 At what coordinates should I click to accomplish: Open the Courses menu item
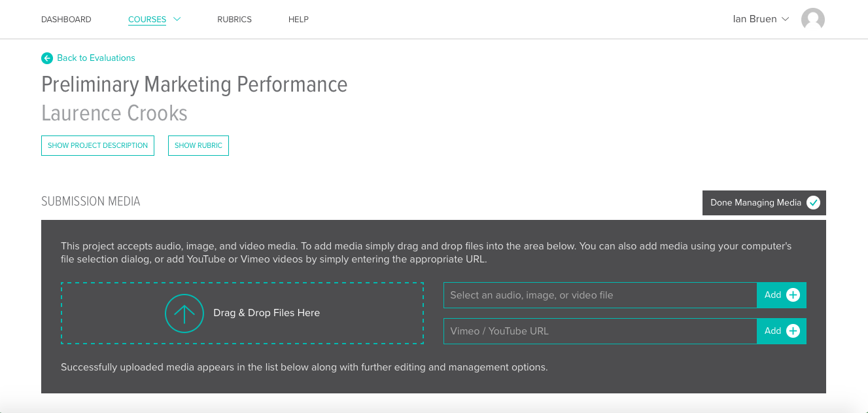coord(147,20)
